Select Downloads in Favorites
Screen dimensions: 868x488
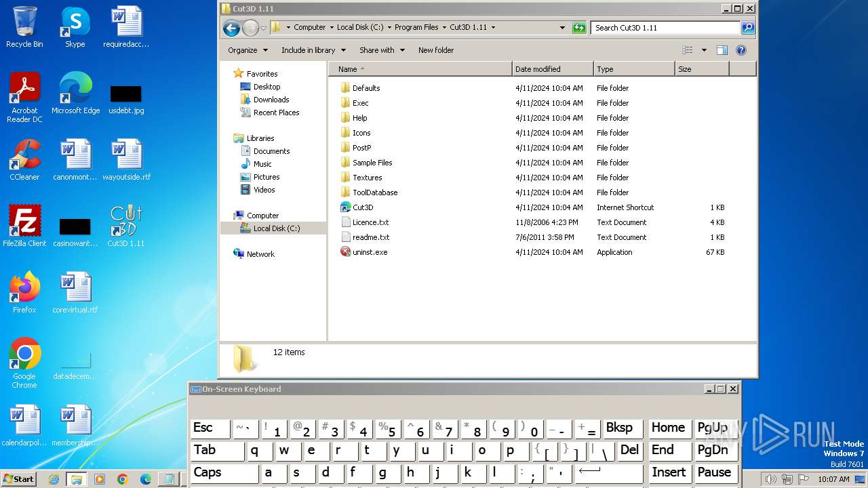[265, 100]
